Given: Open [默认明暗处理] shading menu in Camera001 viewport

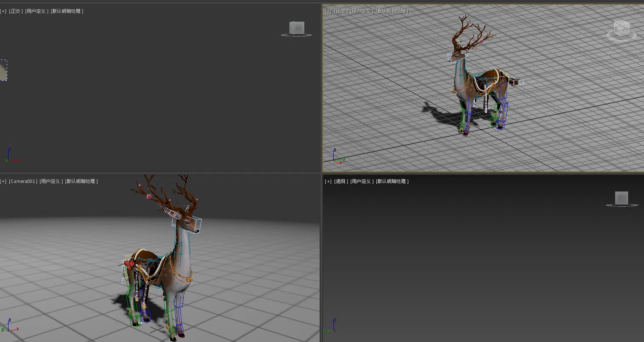Looking at the screenshot, I should point(81,181).
